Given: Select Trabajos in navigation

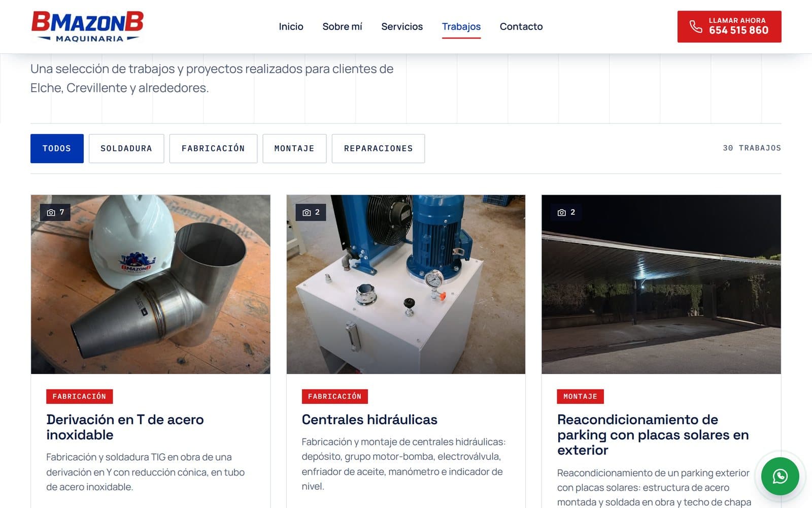Looking at the screenshot, I should click(x=461, y=26).
